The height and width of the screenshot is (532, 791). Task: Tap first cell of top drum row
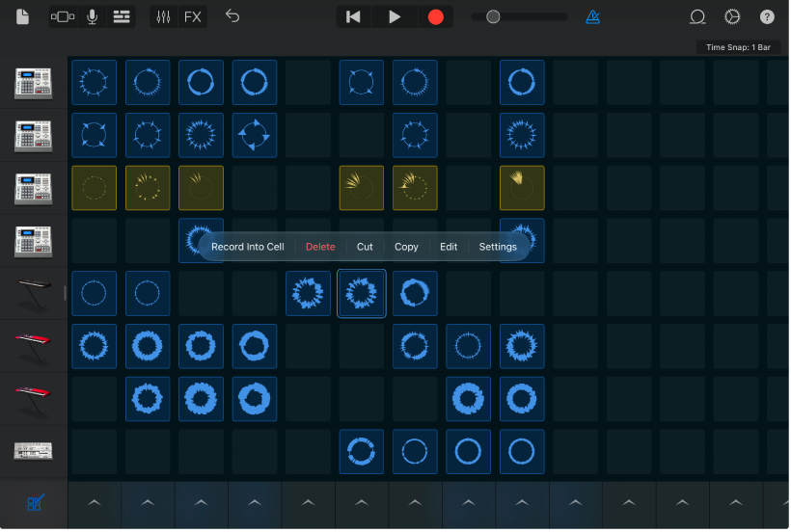tap(95, 82)
